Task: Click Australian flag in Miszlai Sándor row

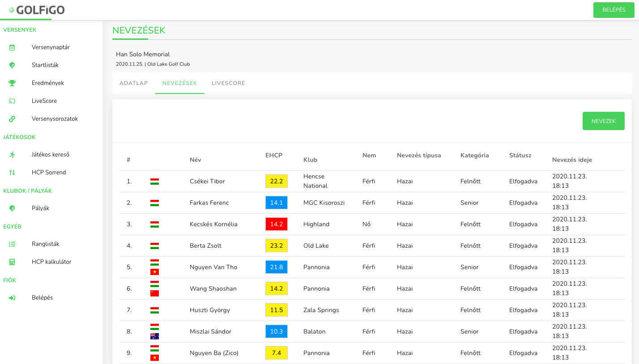Action: pyautogui.click(x=154, y=336)
